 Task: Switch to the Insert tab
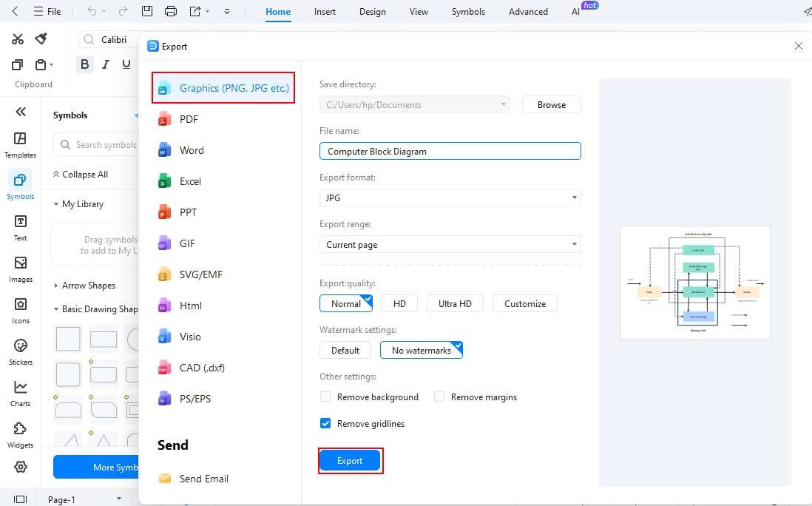pyautogui.click(x=325, y=11)
